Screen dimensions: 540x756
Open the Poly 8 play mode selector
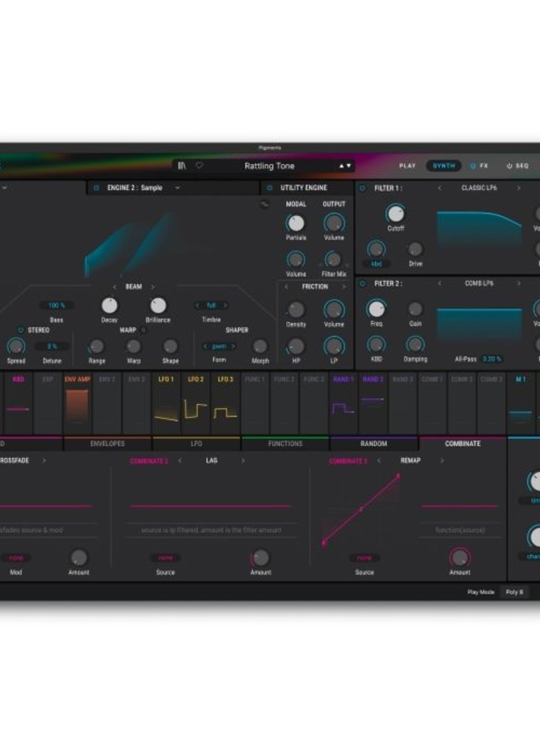pyautogui.click(x=515, y=592)
